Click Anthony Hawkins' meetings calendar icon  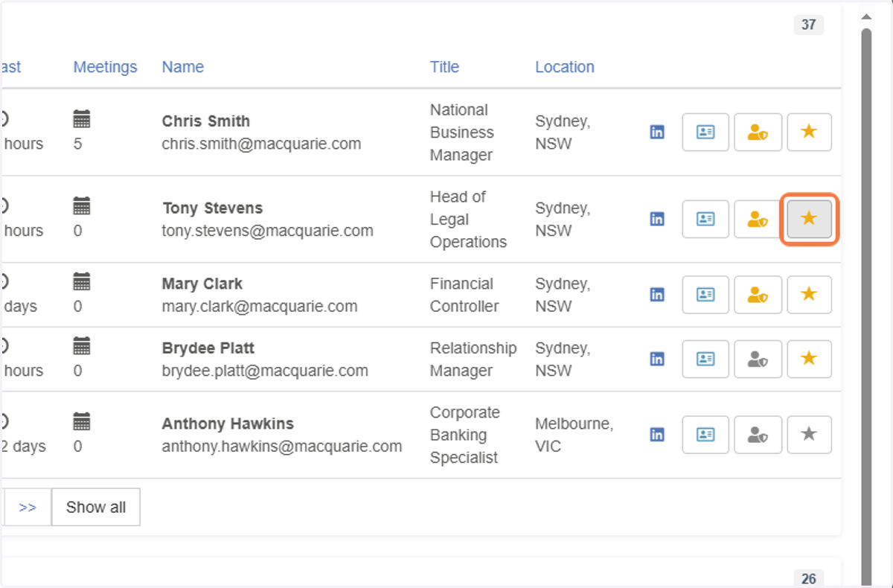point(82,422)
